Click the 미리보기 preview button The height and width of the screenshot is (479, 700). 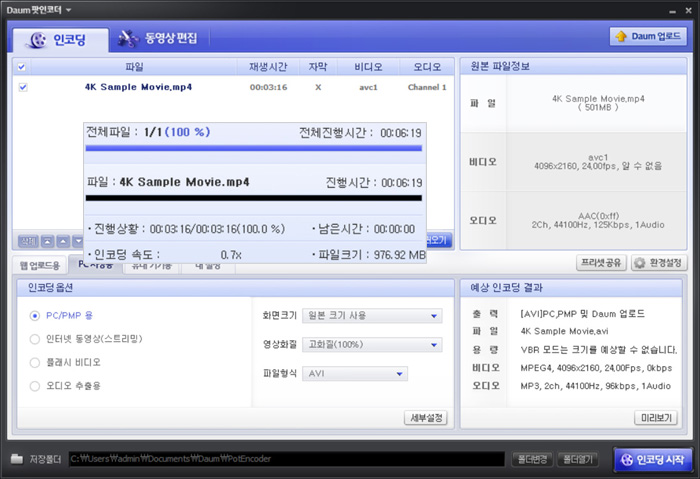click(x=656, y=418)
